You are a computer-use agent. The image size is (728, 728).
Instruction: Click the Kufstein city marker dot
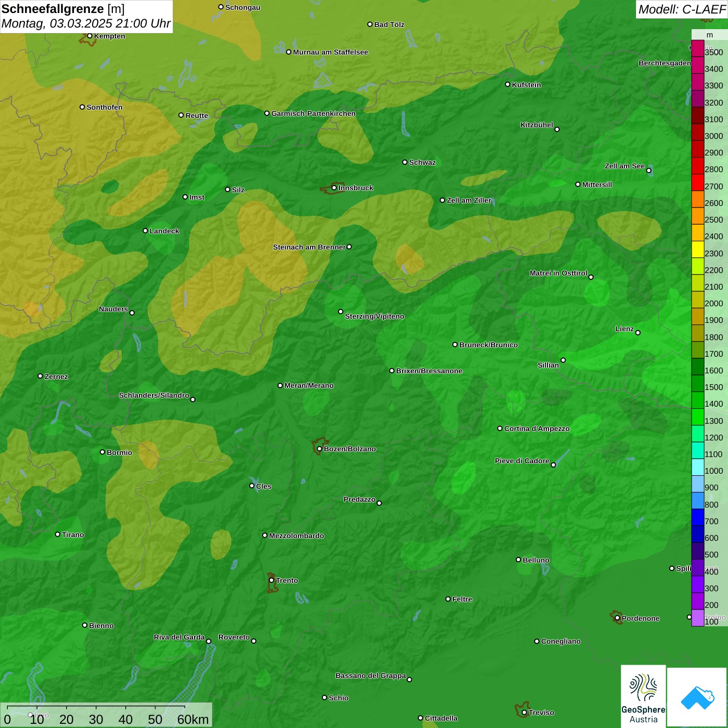[x=508, y=84]
